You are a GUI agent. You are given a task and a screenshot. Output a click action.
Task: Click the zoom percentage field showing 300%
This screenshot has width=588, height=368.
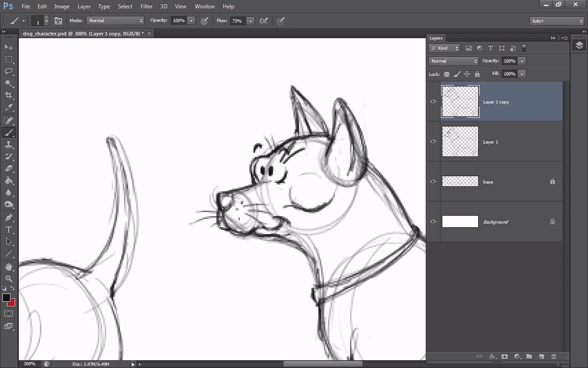tap(29, 364)
